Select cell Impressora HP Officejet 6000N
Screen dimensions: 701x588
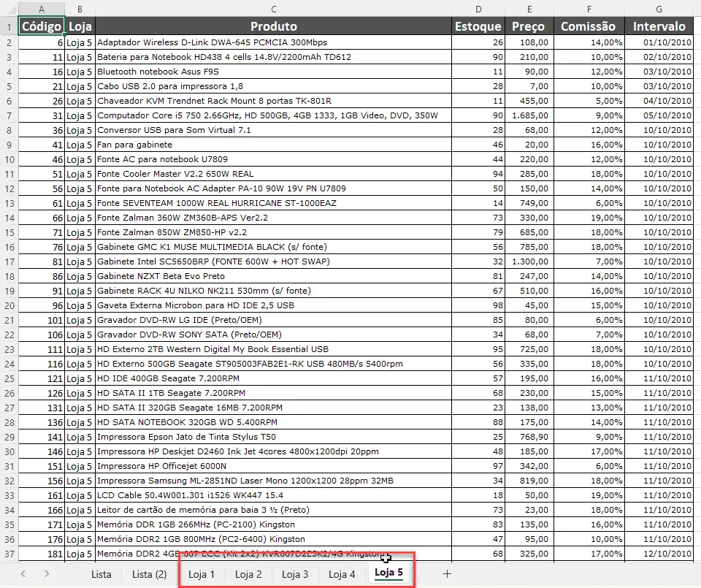(274, 466)
